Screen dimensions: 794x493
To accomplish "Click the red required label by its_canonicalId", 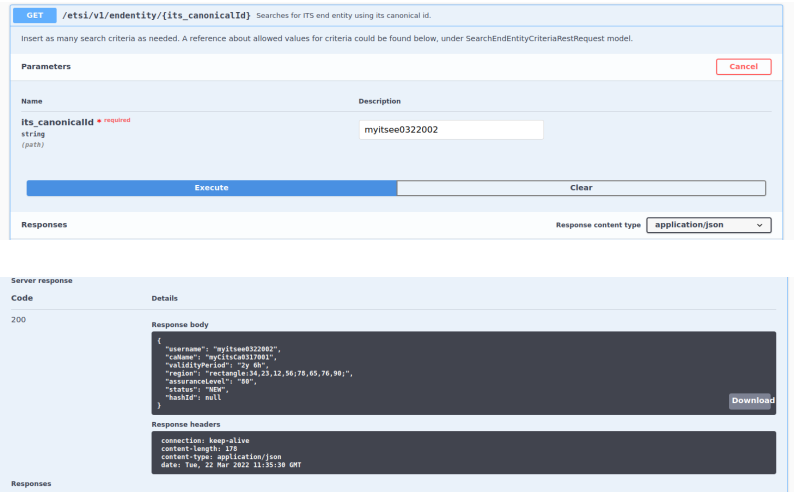I will (x=115, y=120).
